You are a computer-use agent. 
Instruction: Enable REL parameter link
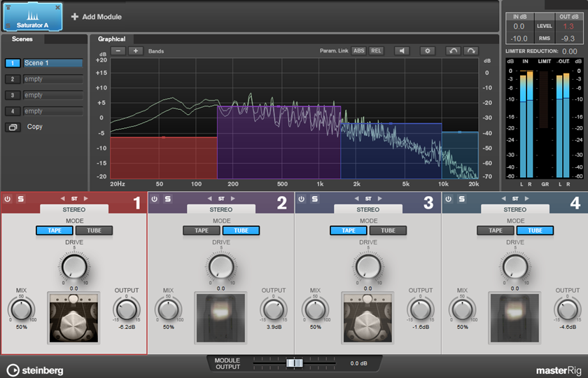click(x=376, y=51)
